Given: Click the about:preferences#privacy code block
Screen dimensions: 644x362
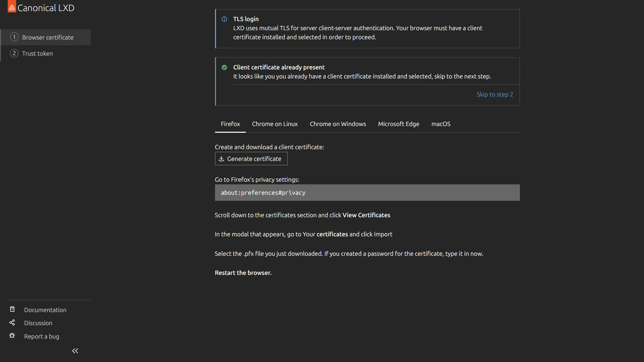Looking at the screenshot, I should pos(367,193).
